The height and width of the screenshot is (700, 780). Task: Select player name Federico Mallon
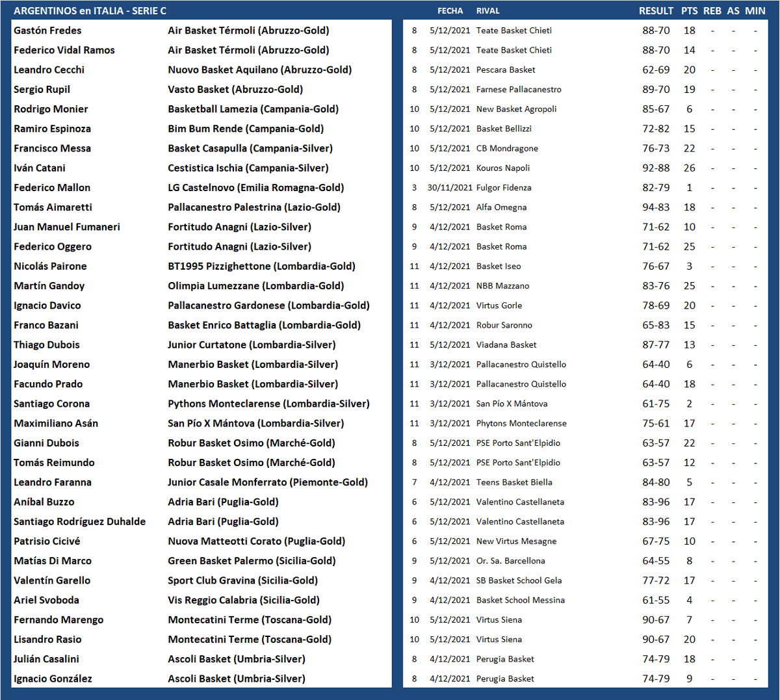[52, 188]
